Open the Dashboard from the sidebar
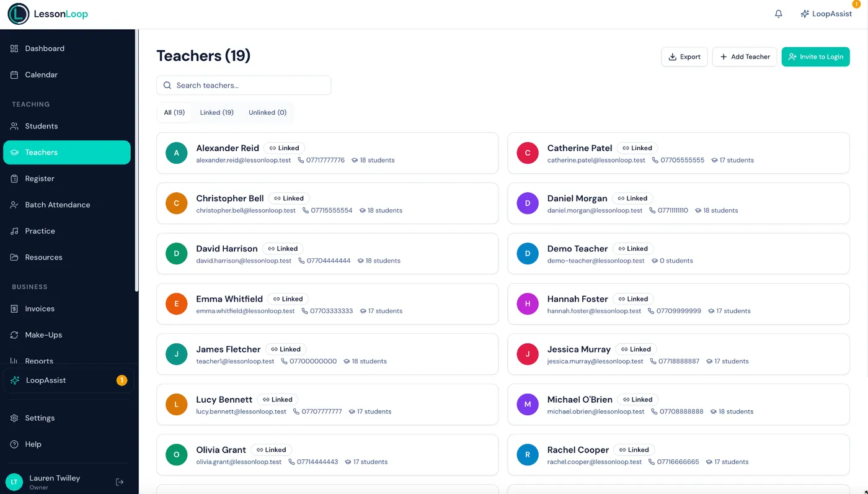 pos(44,48)
